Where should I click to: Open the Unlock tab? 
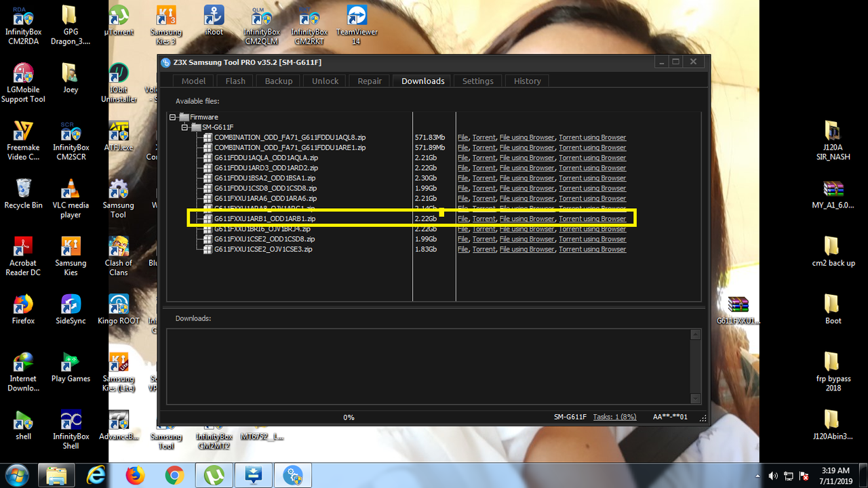[x=325, y=81]
